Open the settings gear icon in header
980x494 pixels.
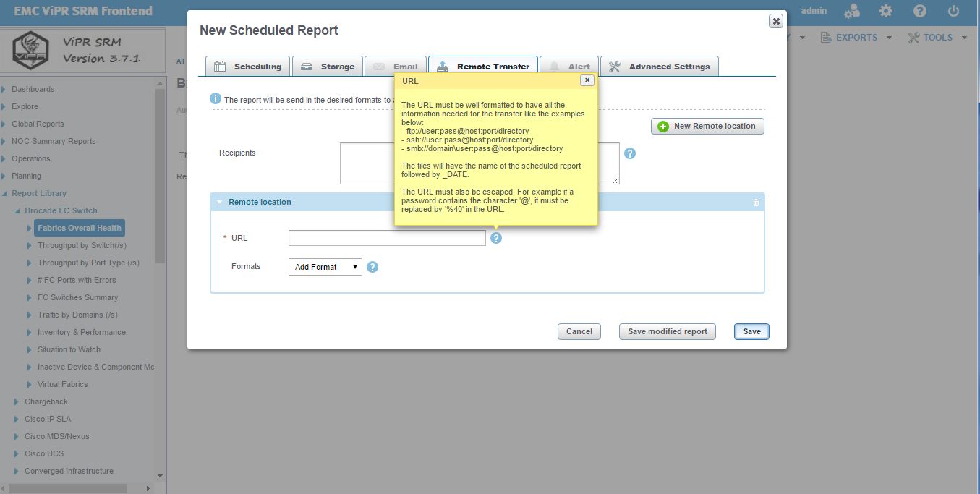tap(886, 12)
